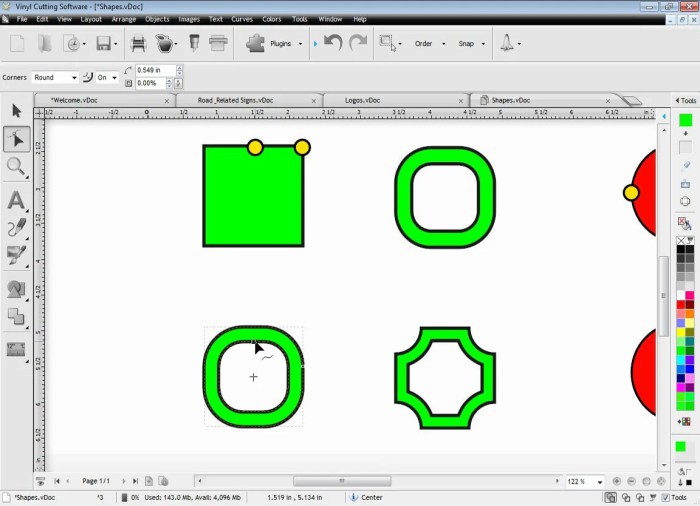The height and width of the screenshot is (506, 700).
Task: Click the zoom out button near 122 %
Action: [631, 481]
